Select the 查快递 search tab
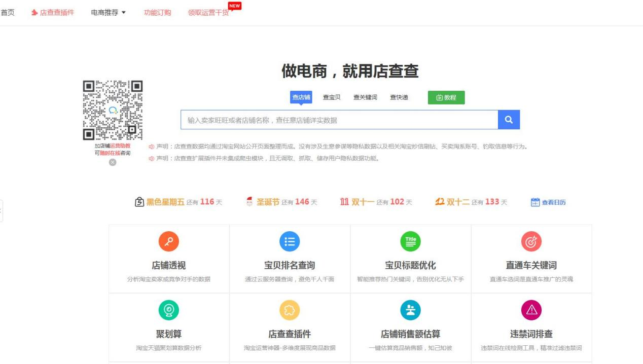Image resolution: width=643 pixels, height=364 pixels. [x=399, y=97]
